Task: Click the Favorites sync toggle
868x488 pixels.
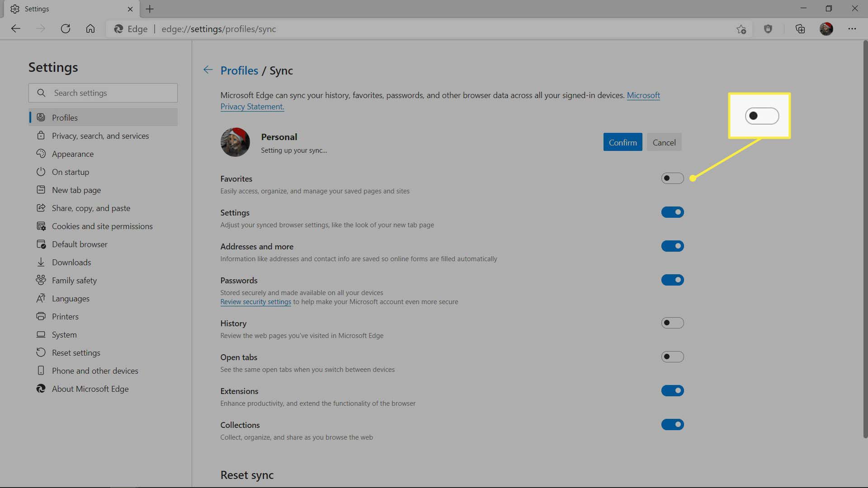Action: pyautogui.click(x=672, y=178)
